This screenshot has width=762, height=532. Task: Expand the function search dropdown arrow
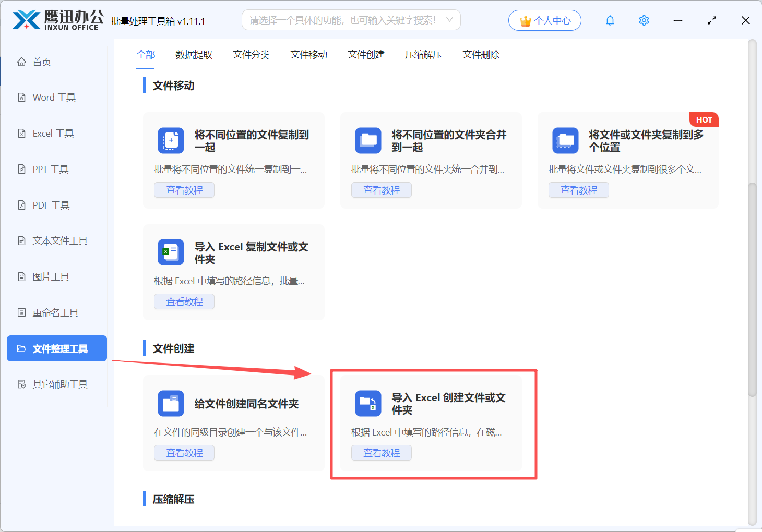tap(449, 20)
